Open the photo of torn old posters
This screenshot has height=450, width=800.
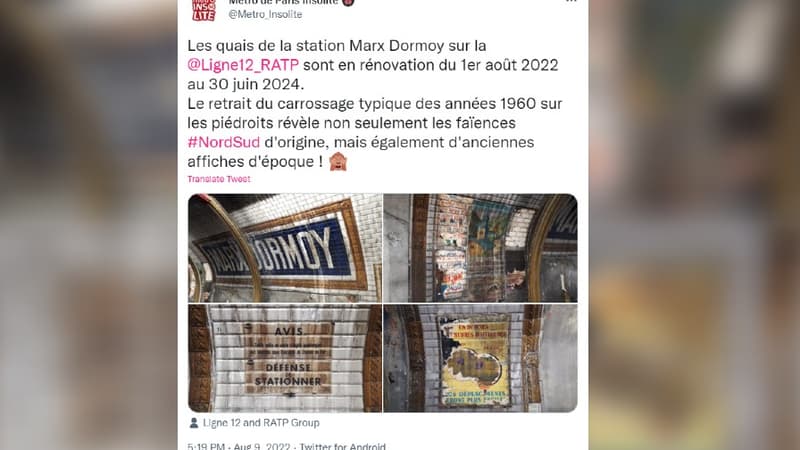pos(480,248)
